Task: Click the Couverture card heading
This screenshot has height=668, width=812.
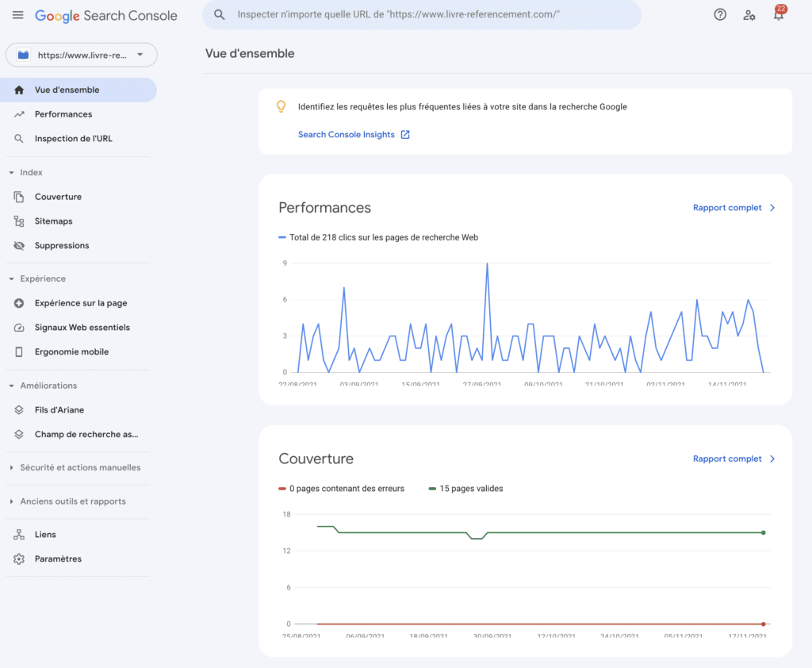Action: 316,459
